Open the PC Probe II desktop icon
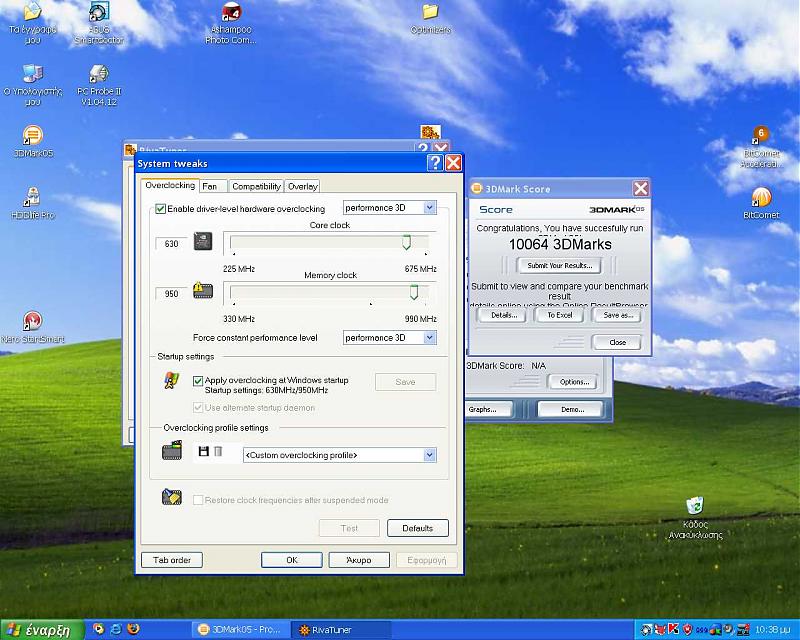 99,85
